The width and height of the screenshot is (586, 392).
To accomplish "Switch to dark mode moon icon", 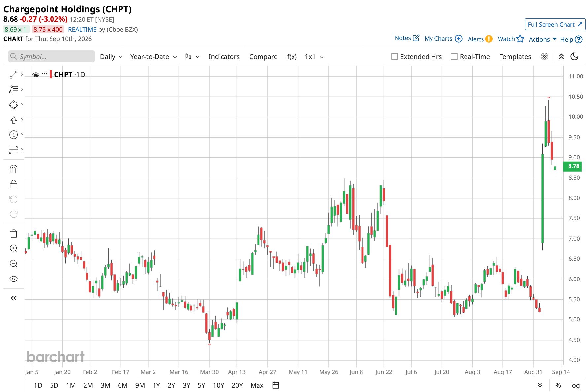I will [x=575, y=57].
